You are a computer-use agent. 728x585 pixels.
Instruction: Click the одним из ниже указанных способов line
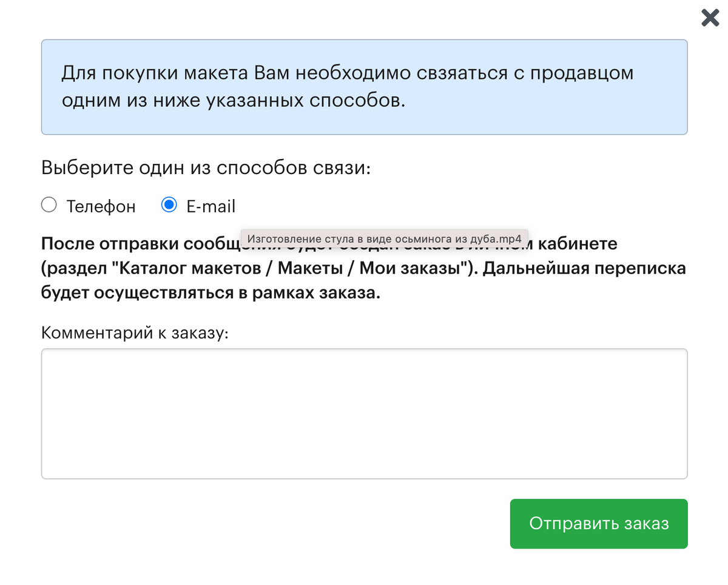[233, 101]
